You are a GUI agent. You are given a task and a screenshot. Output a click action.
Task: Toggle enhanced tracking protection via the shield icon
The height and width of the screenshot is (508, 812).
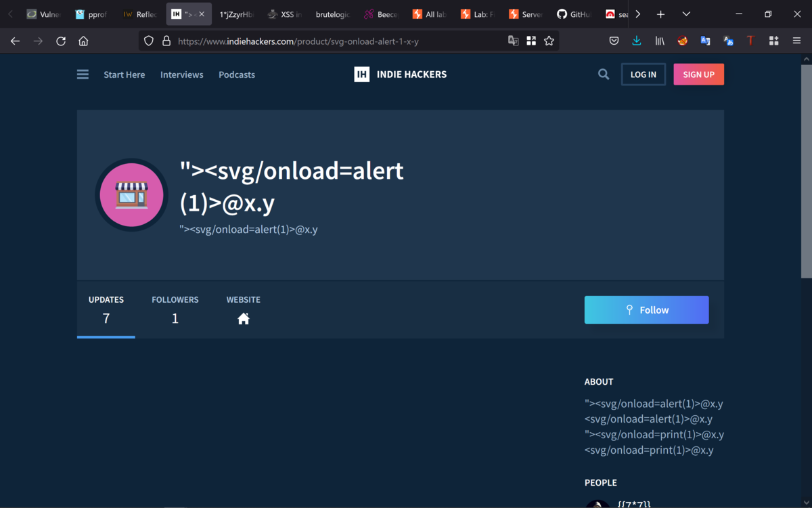pos(148,41)
